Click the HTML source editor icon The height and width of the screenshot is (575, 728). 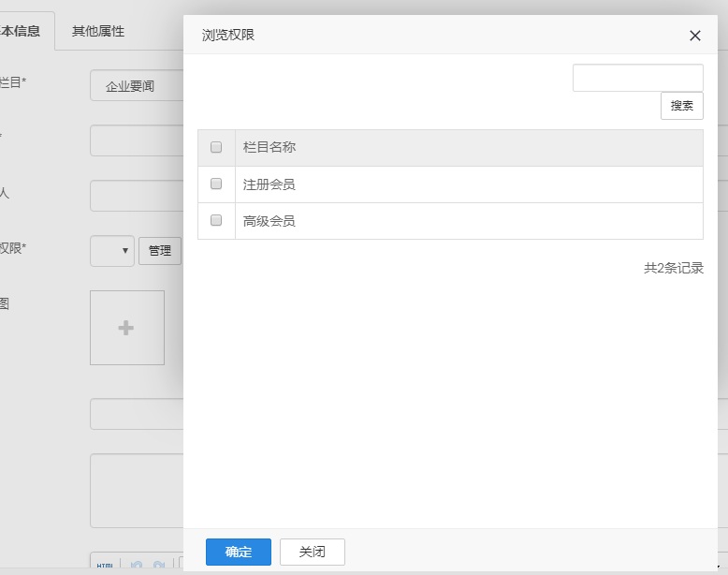(105, 565)
